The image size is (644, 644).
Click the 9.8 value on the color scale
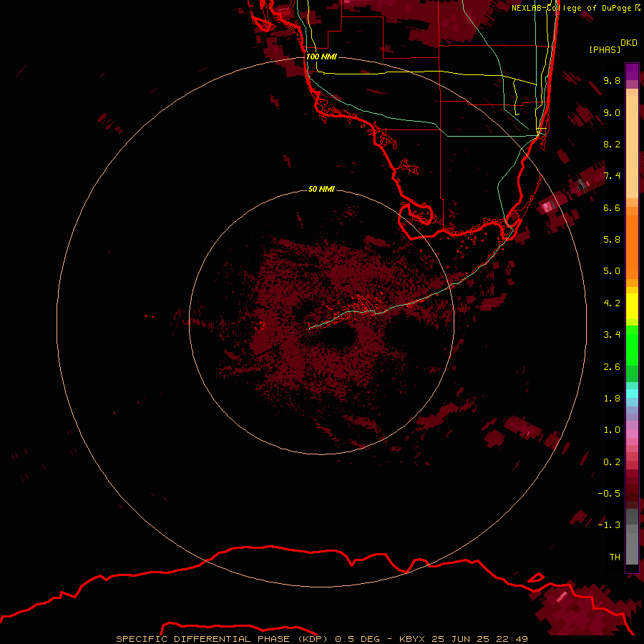[612, 80]
